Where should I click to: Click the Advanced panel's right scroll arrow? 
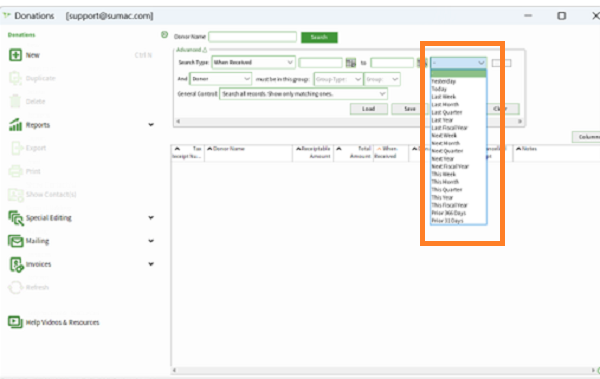[x=520, y=121]
